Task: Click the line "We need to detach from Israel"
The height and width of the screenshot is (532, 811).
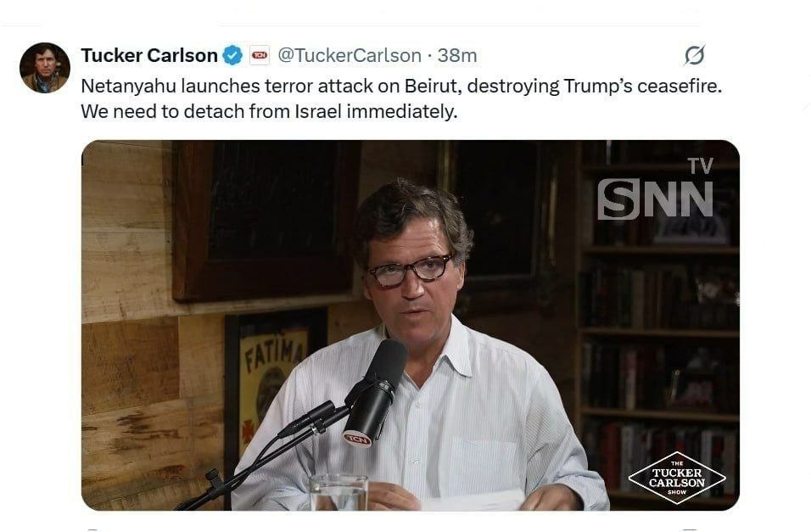Action: pyautogui.click(x=269, y=111)
